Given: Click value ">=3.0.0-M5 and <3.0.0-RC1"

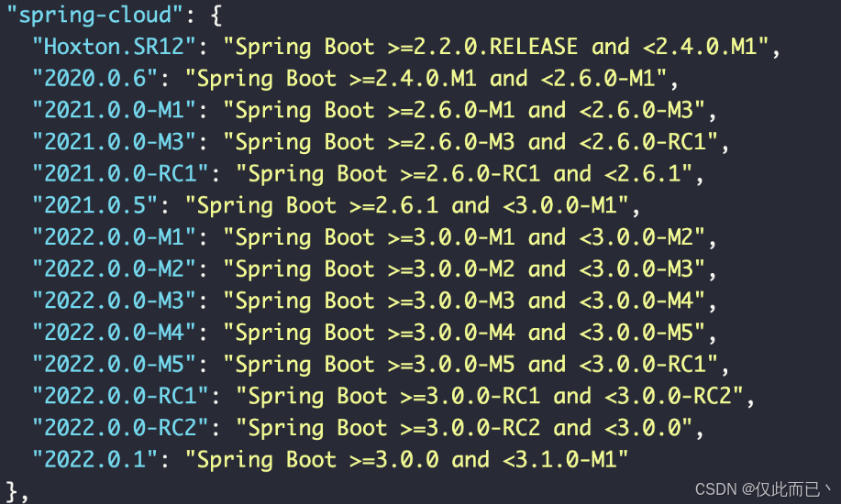Looking at the screenshot, I should 548,364.
